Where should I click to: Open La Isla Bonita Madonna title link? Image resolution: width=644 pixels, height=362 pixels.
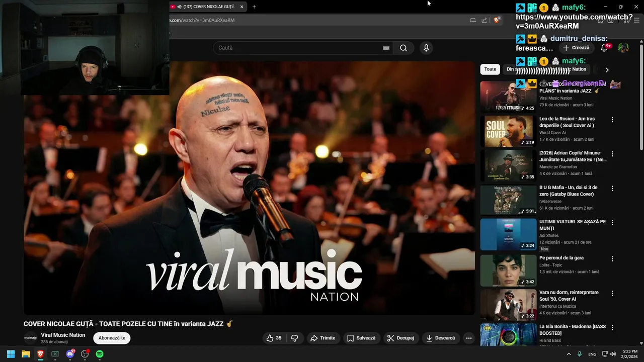tap(573, 329)
